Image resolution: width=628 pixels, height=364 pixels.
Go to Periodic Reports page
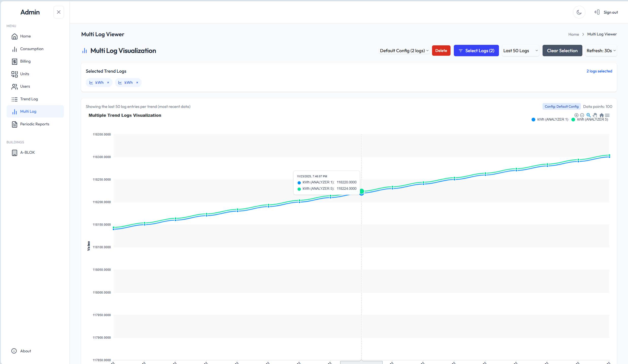point(34,124)
